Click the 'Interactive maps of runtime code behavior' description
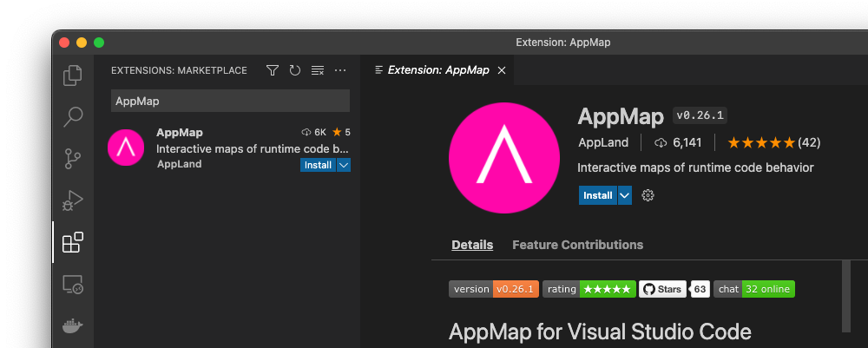868x348 pixels. coord(695,167)
